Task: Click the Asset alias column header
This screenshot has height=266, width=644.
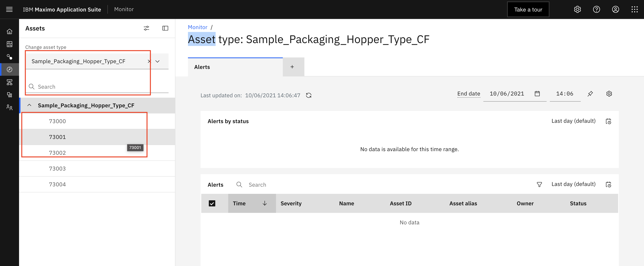Action: 463,203
